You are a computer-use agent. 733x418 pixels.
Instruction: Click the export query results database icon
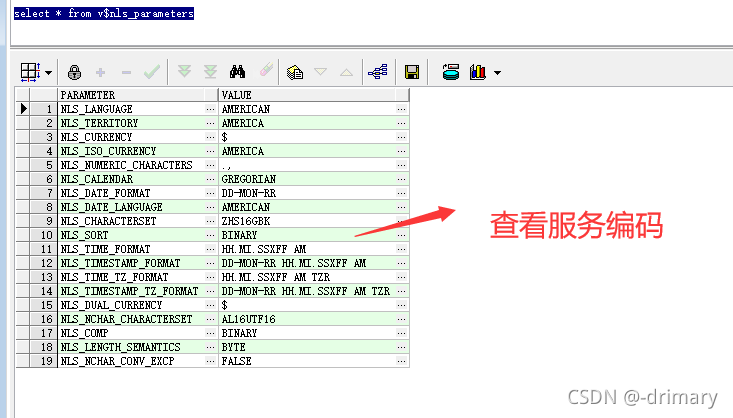pos(451,72)
